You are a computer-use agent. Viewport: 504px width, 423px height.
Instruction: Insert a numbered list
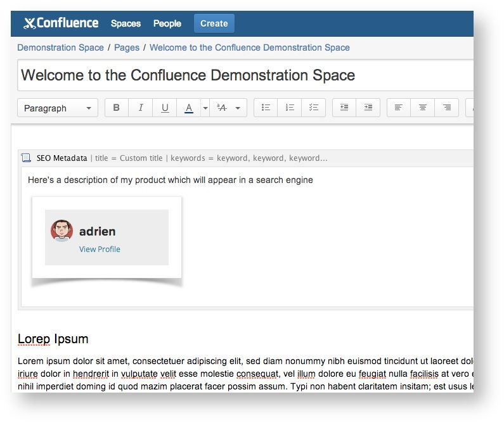click(x=290, y=108)
